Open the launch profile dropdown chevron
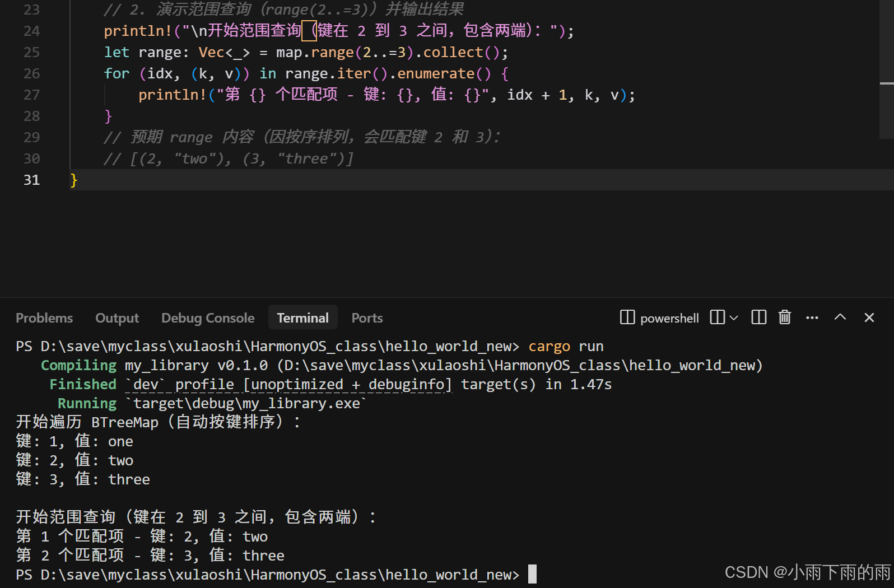Screen dimensions: 894x588 (x=734, y=318)
